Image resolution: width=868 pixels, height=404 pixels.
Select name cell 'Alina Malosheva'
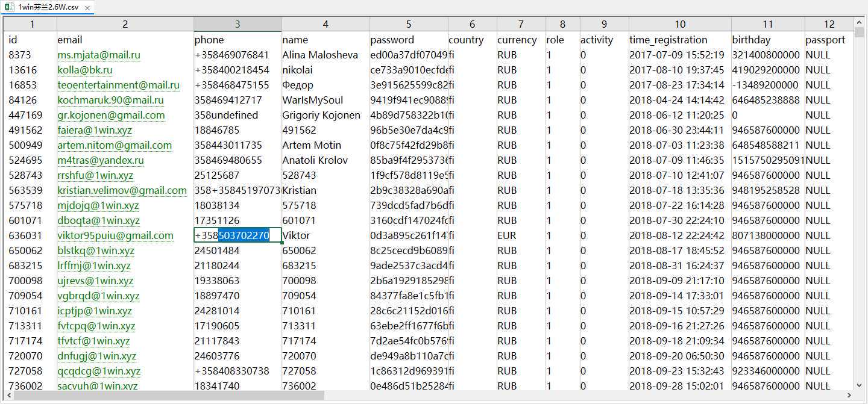325,55
